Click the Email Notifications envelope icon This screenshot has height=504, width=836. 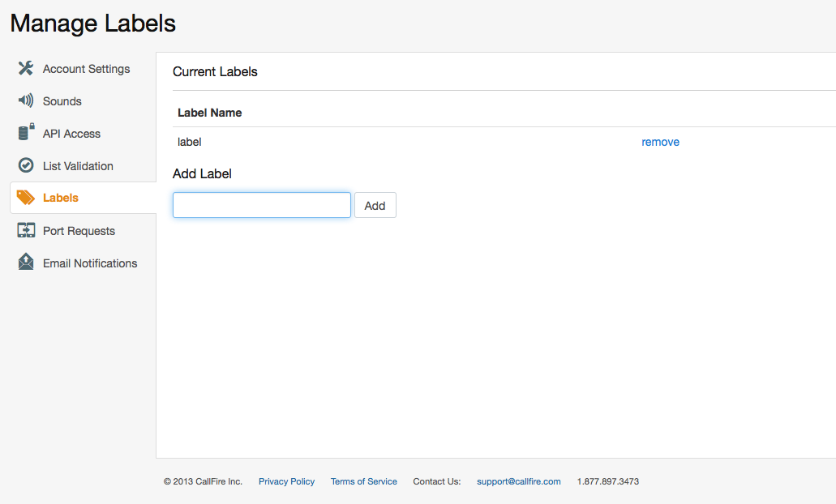coord(26,263)
